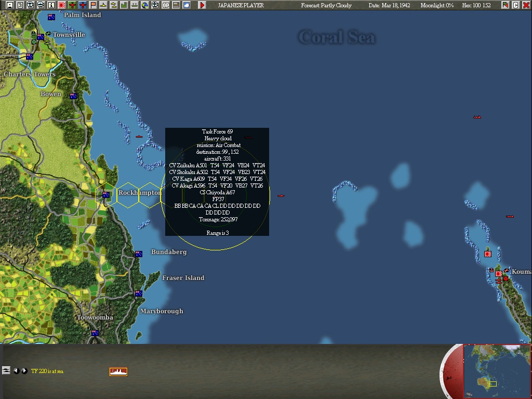Open the weather cloud icon

pyautogui.click(x=187, y=5)
